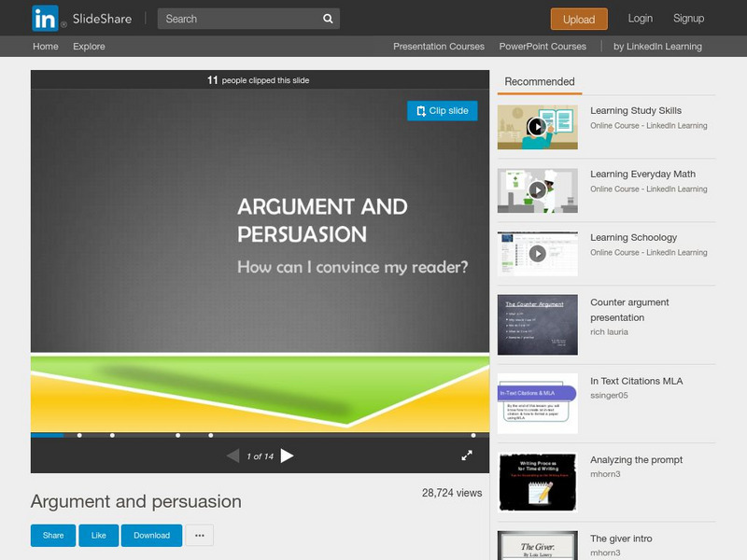Open Learning Everyday Math title link
The width and height of the screenshot is (747, 560).
642,174
